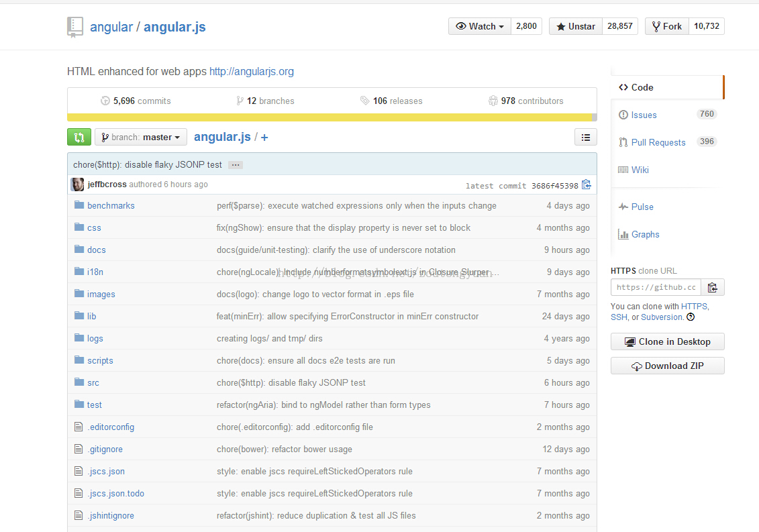Fork the angular.js repository
The width and height of the screenshot is (759, 532).
point(665,26)
